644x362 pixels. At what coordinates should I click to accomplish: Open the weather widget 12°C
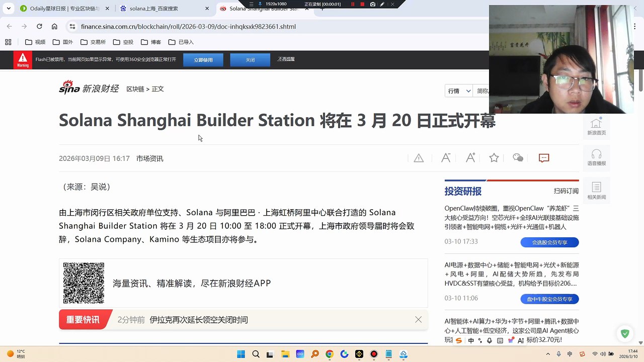point(15,354)
